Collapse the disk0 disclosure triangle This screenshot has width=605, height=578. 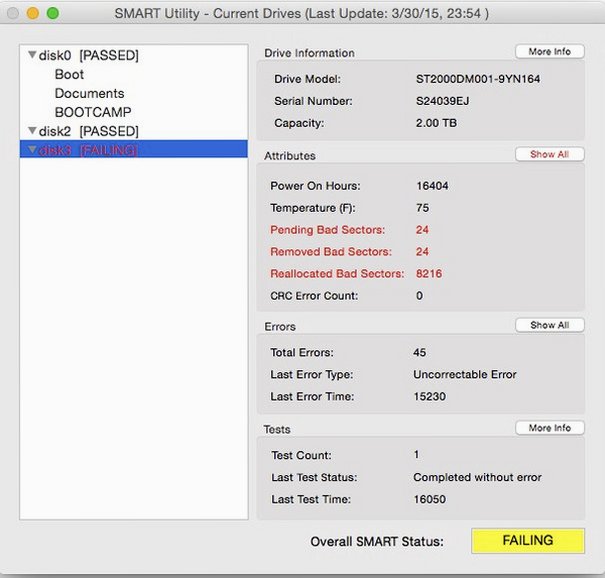click(32, 55)
